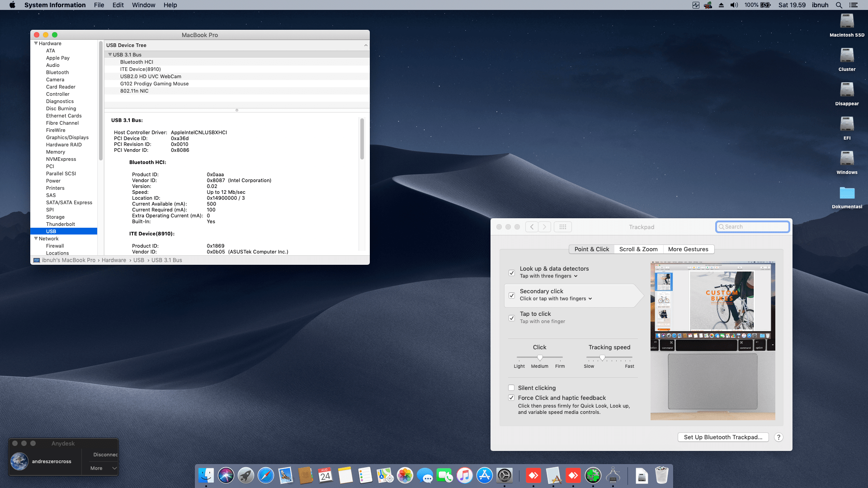
Task: Open Finder from the Dock
Action: (206, 475)
